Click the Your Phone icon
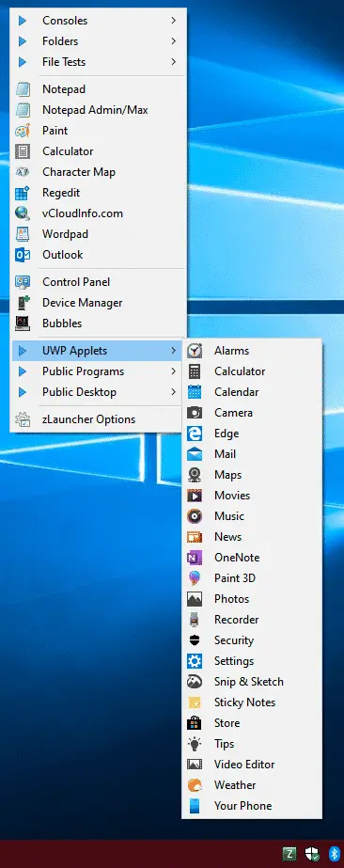344x868 pixels. [x=195, y=806]
